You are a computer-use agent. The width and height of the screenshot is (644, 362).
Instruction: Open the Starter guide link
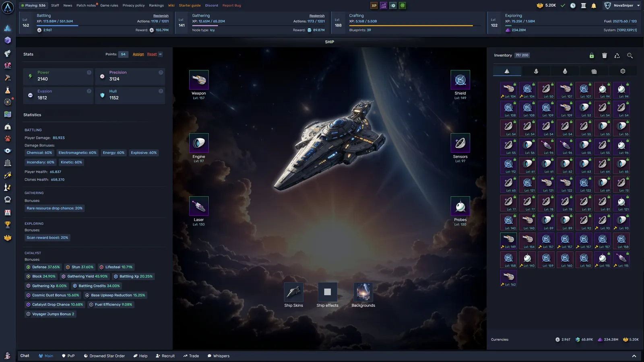pyautogui.click(x=190, y=6)
